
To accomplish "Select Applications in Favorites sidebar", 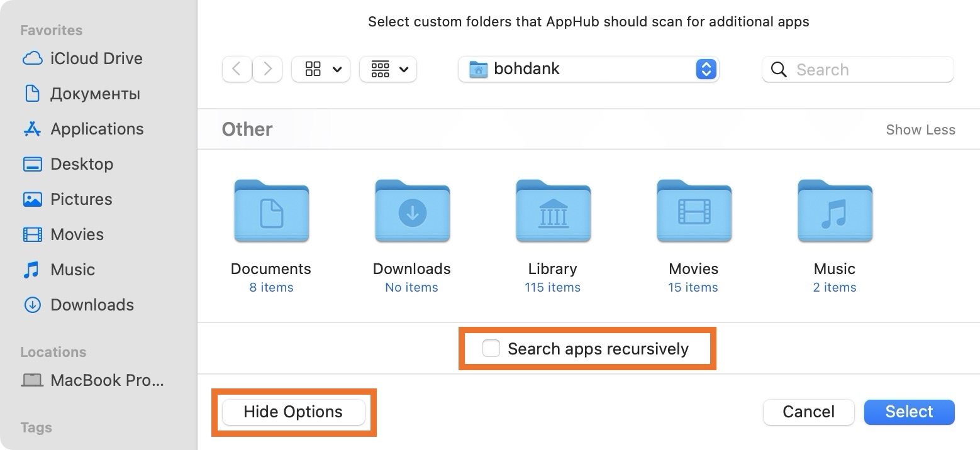I will click(x=97, y=129).
